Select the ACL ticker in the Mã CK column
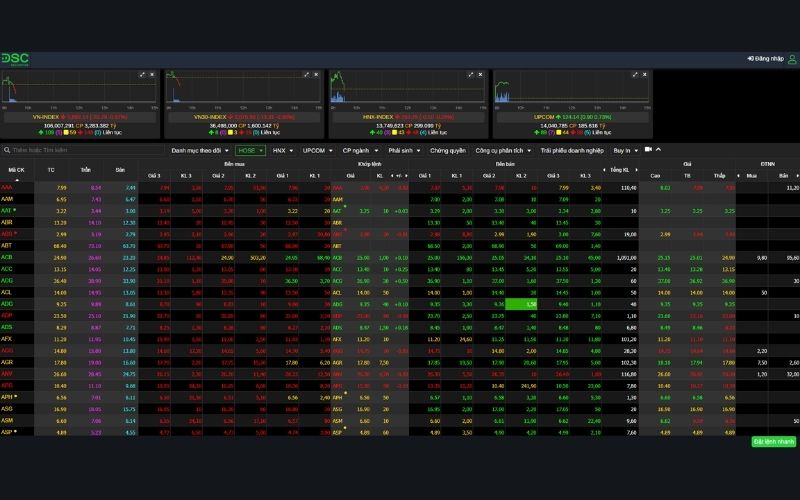The image size is (800, 500). tap(6, 292)
